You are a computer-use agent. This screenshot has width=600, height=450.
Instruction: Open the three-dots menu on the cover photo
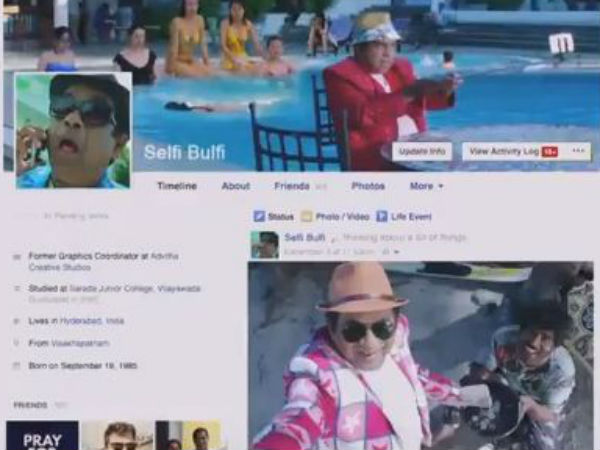[577, 151]
